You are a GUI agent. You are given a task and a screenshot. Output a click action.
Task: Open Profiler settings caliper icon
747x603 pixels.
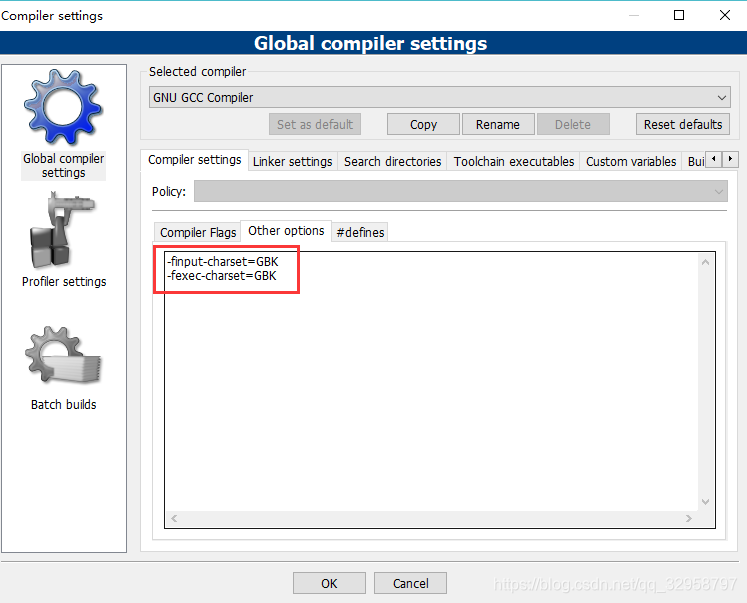coord(63,230)
